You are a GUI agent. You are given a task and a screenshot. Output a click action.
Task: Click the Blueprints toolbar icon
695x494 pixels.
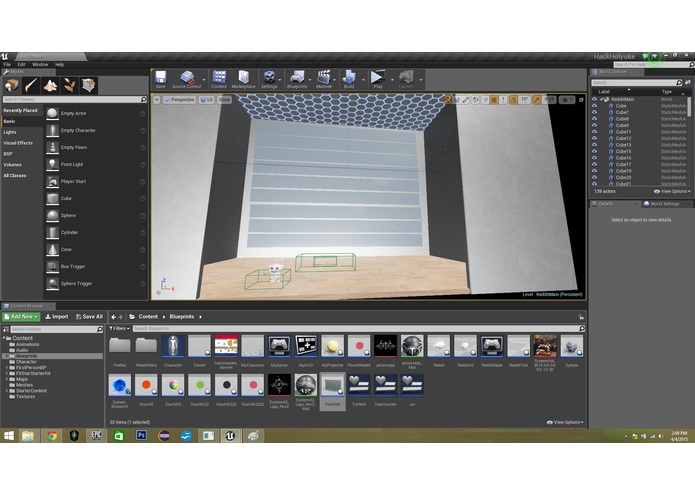pos(297,78)
